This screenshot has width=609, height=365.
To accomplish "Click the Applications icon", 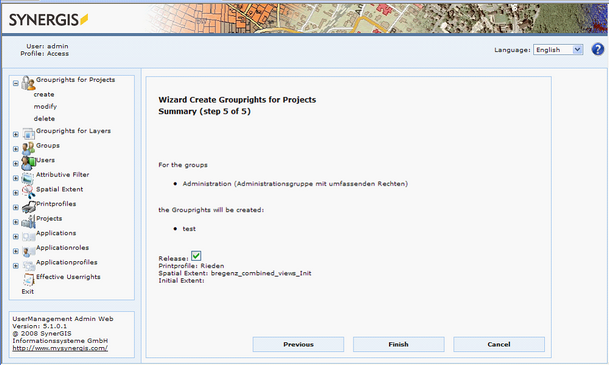I will [28, 236].
